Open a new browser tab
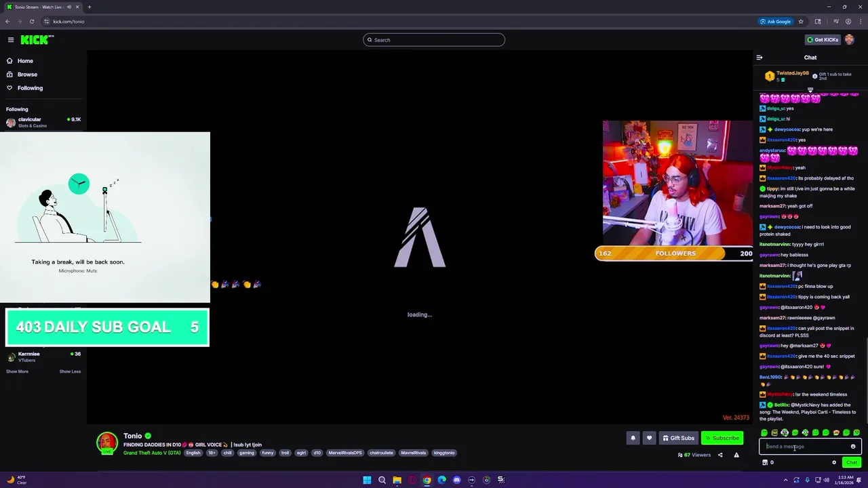The height and width of the screenshot is (488, 868). pos(90,7)
